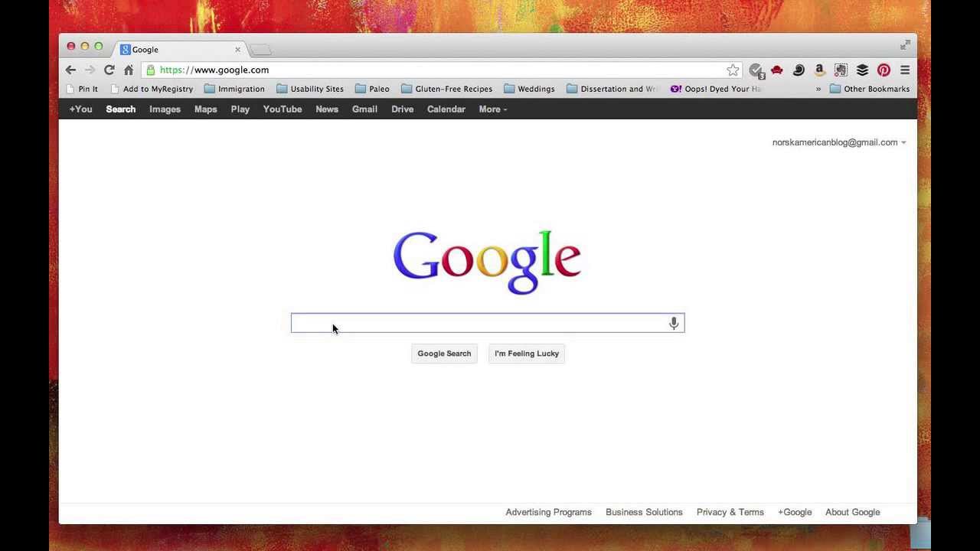Open Play in the Google bar

tap(240, 109)
